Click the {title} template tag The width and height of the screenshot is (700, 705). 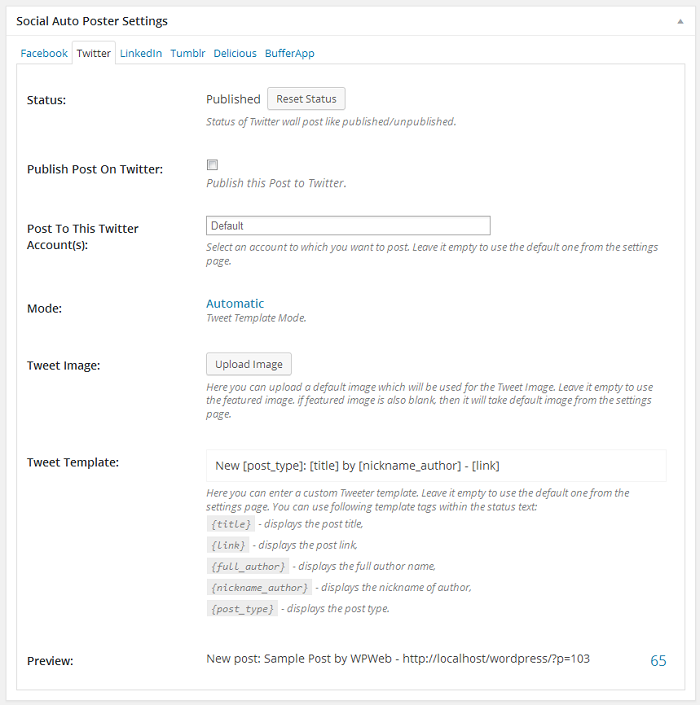230,524
